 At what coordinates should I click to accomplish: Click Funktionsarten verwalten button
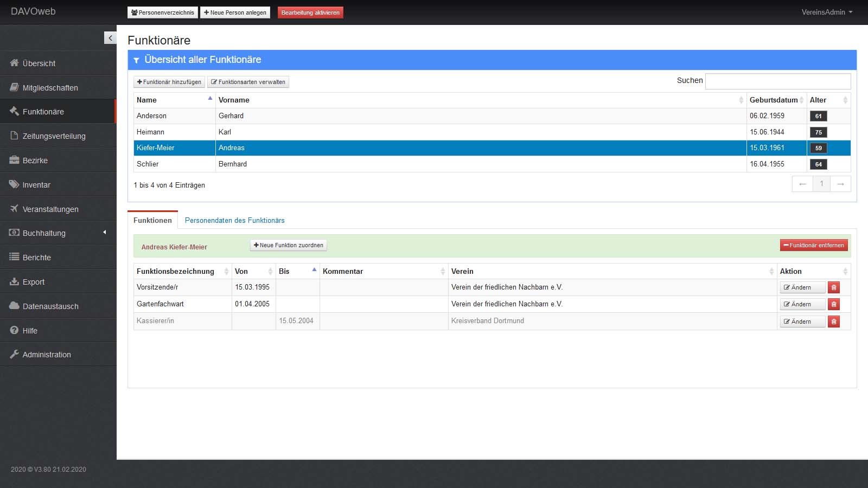(x=248, y=82)
